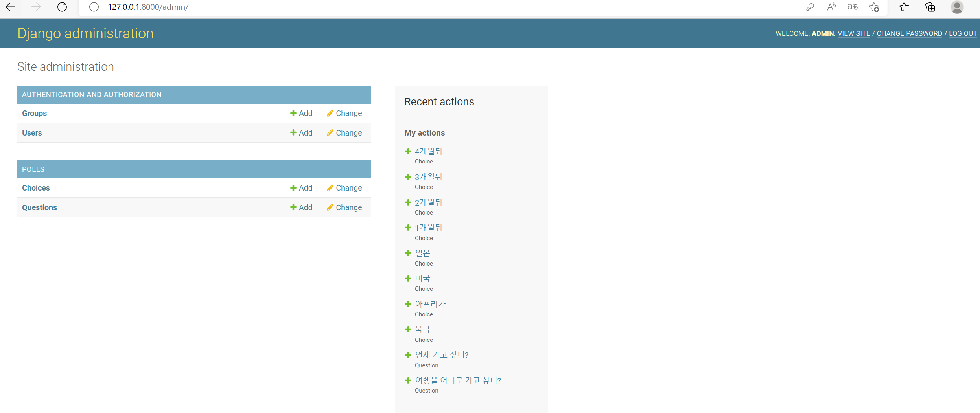Click Change for Groups
980x413 pixels.
tap(344, 113)
